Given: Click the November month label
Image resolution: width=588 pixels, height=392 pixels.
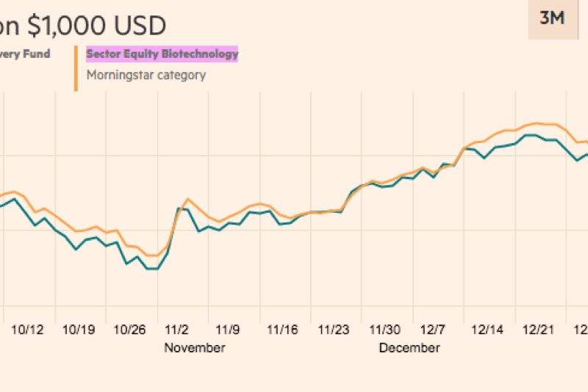Looking at the screenshot, I should (x=195, y=348).
